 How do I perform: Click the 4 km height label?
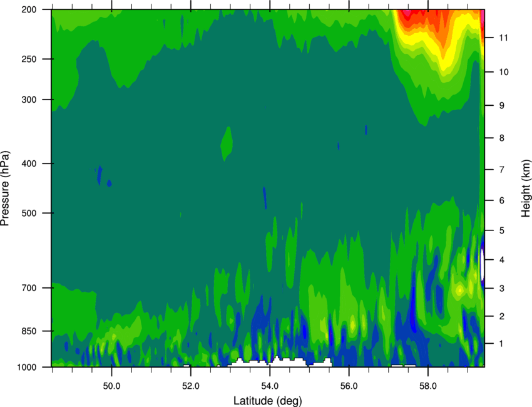[502, 260]
